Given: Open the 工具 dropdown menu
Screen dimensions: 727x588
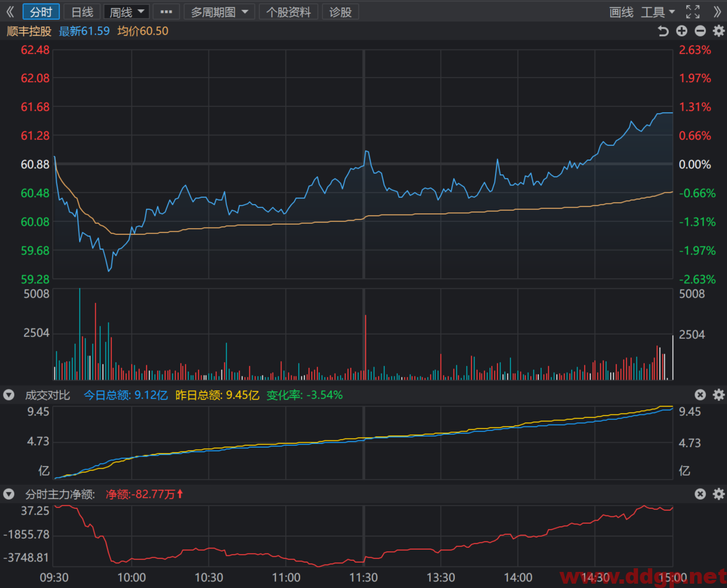Looking at the screenshot, I should coord(658,12).
